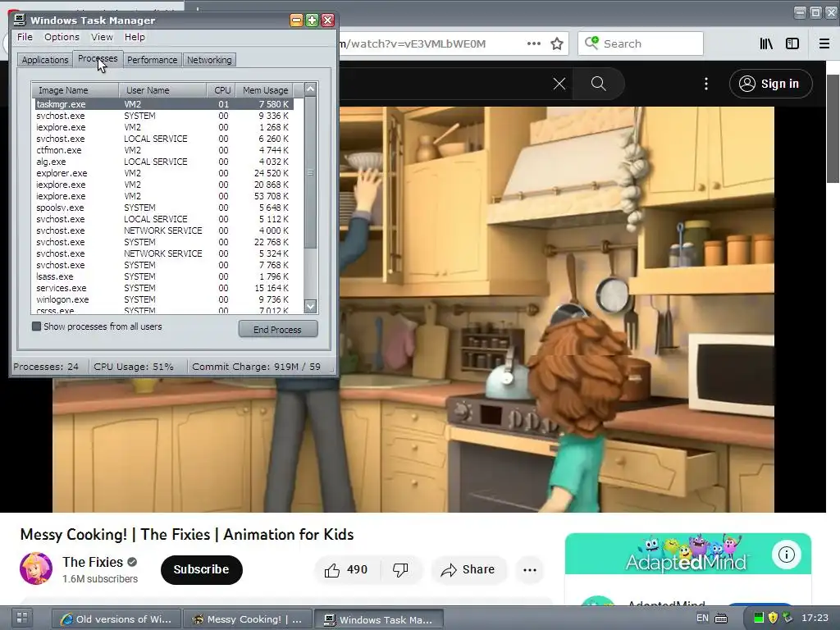Dislike the video with thumbs down

click(x=400, y=570)
